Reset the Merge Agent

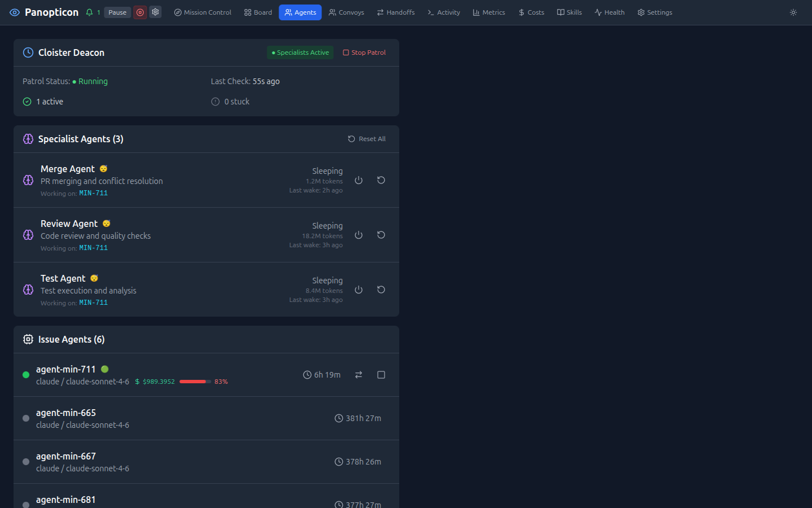[381, 180]
